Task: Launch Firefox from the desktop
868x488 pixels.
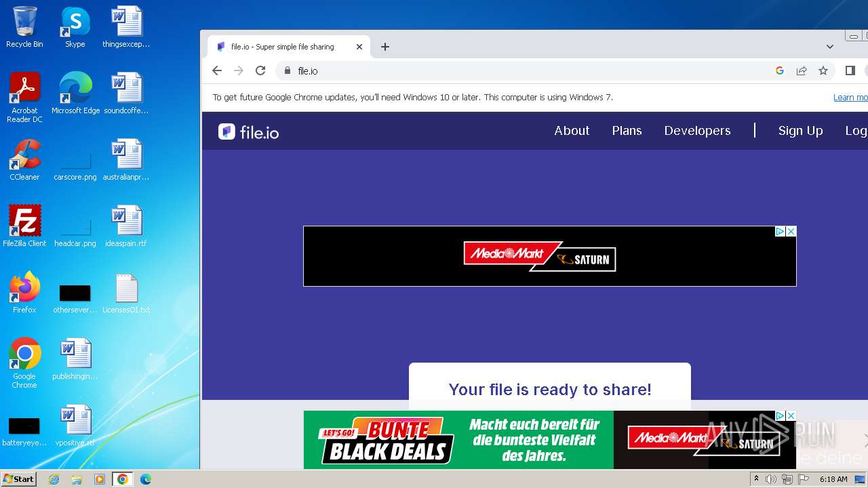Action: coord(24,293)
